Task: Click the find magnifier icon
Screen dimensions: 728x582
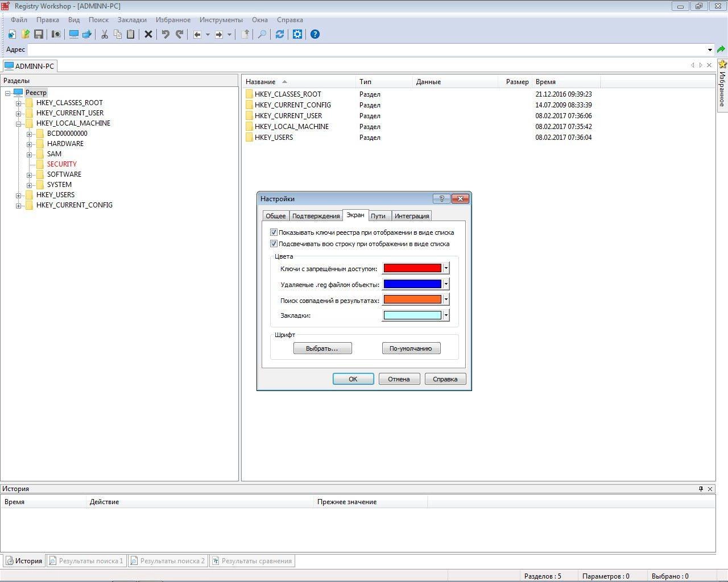Action: (x=262, y=34)
